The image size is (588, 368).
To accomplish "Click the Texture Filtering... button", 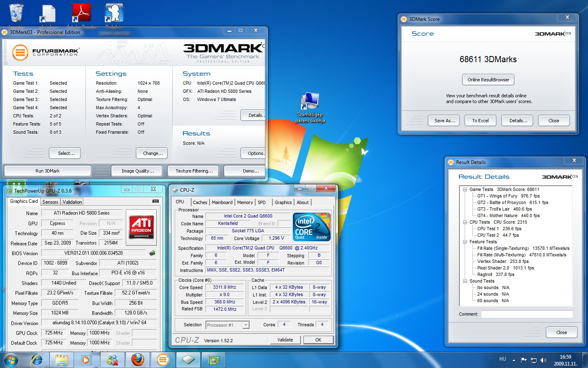I will [x=194, y=171].
